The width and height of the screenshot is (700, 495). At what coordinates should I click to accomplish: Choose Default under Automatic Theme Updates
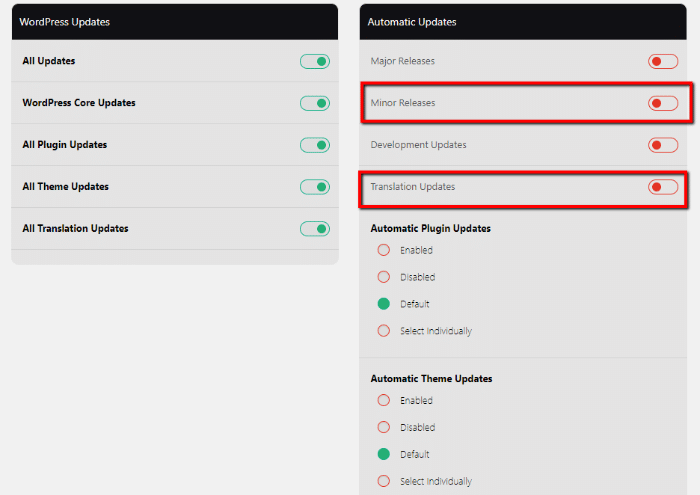coord(383,454)
